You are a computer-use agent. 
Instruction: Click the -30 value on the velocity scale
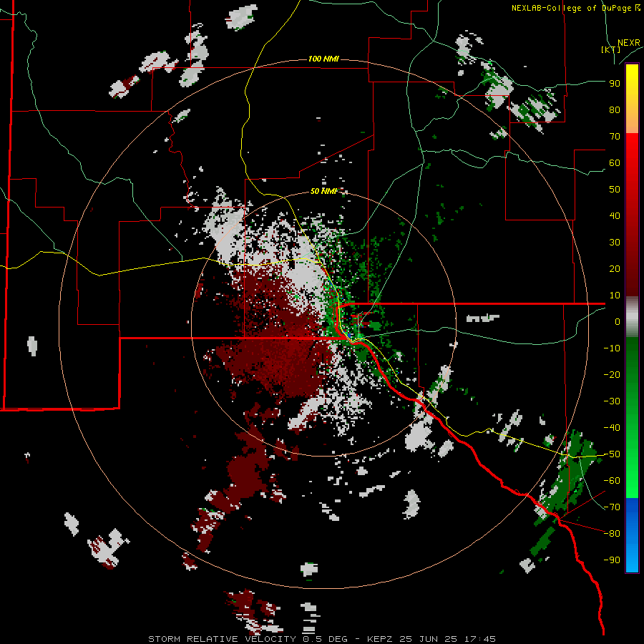coord(612,401)
